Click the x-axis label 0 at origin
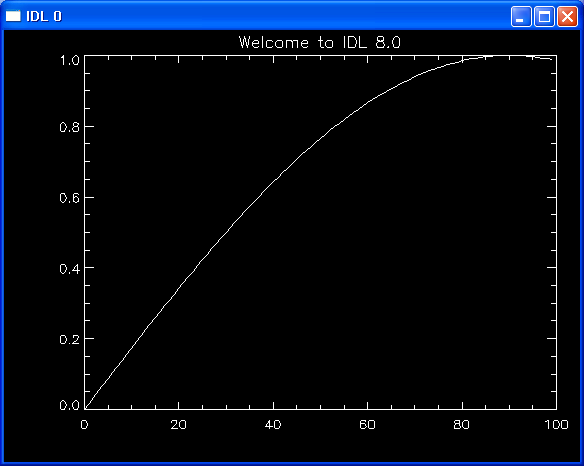This screenshot has height=466, width=584. [x=84, y=425]
